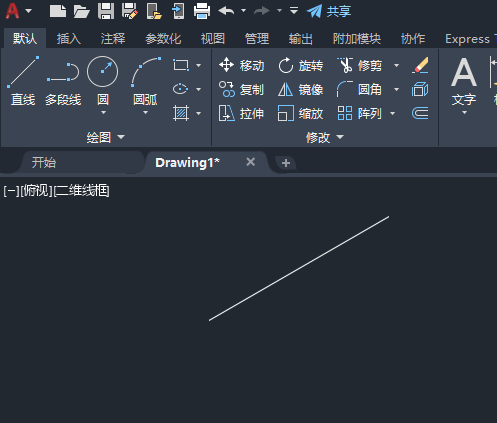Screen dimensions: 497x423
Task: Save the current drawing
Action: click(106, 11)
